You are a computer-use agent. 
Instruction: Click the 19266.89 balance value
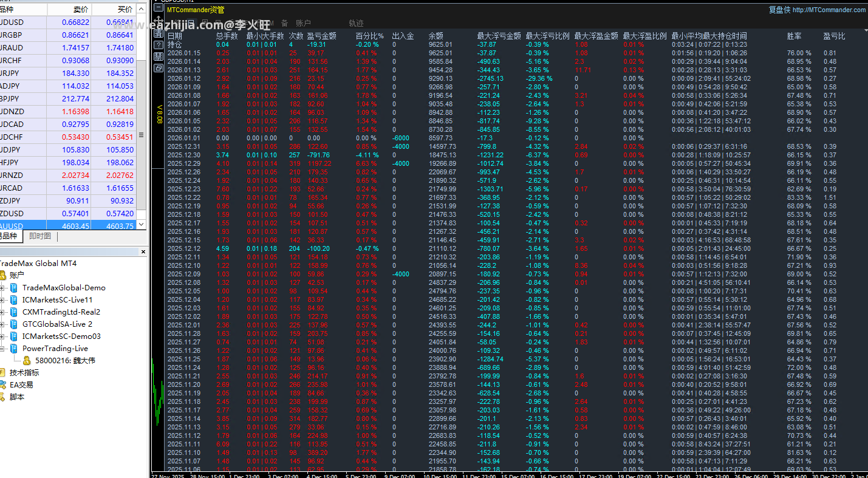[442, 163]
